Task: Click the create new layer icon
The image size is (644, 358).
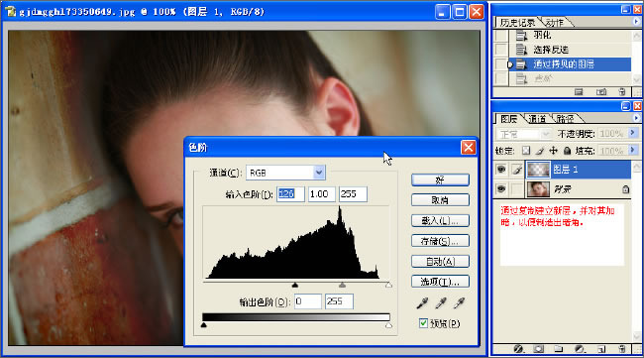Action: pyautogui.click(x=601, y=349)
